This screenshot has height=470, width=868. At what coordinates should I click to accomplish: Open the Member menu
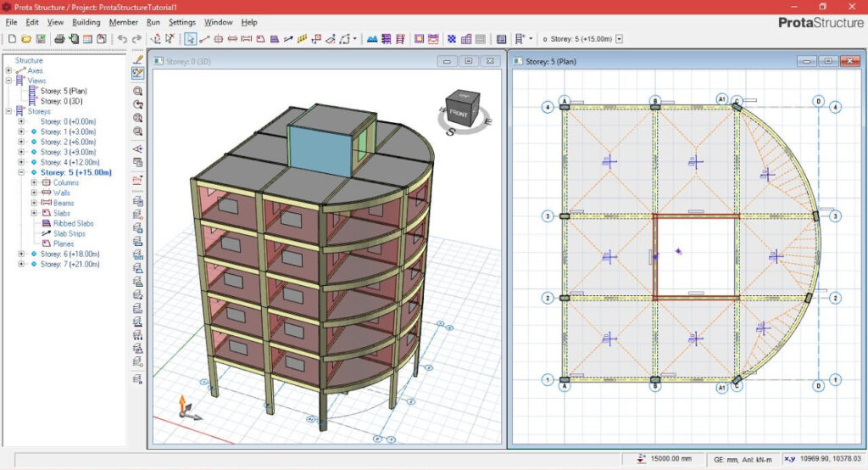coord(124,22)
